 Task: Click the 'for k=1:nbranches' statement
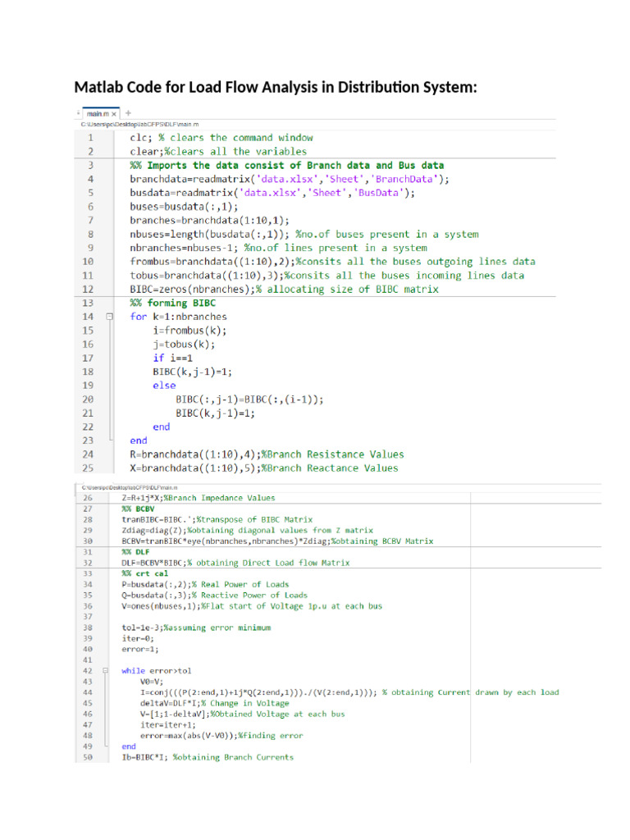pos(178,317)
